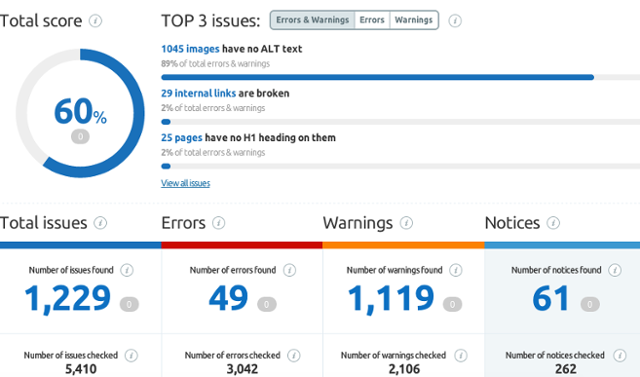Open the 25 pages link
The height and width of the screenshot is (377, 640).
[182, 138]
